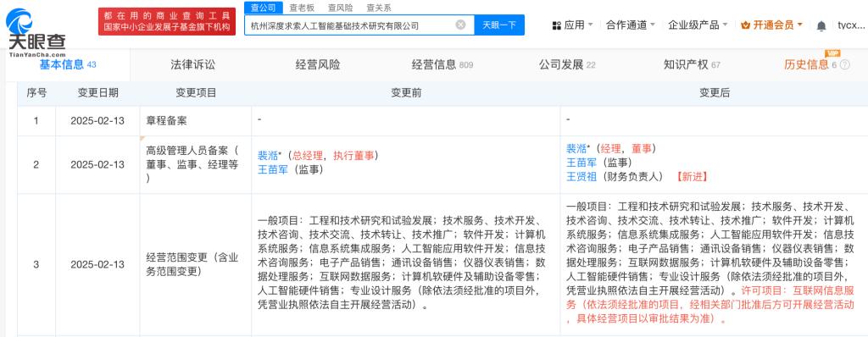Expand the 应用 dropdown menu
Screen dimensions: 868x337
tap(590, 25)
